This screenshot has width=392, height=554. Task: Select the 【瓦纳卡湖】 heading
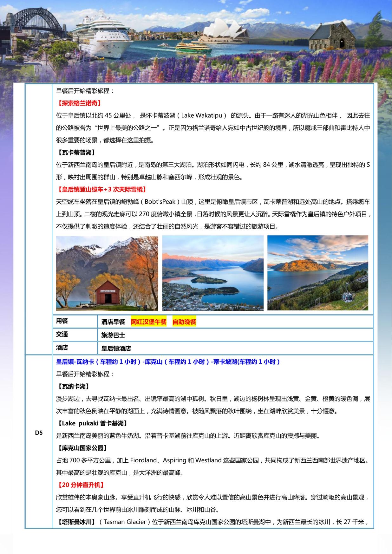[73, 387]
